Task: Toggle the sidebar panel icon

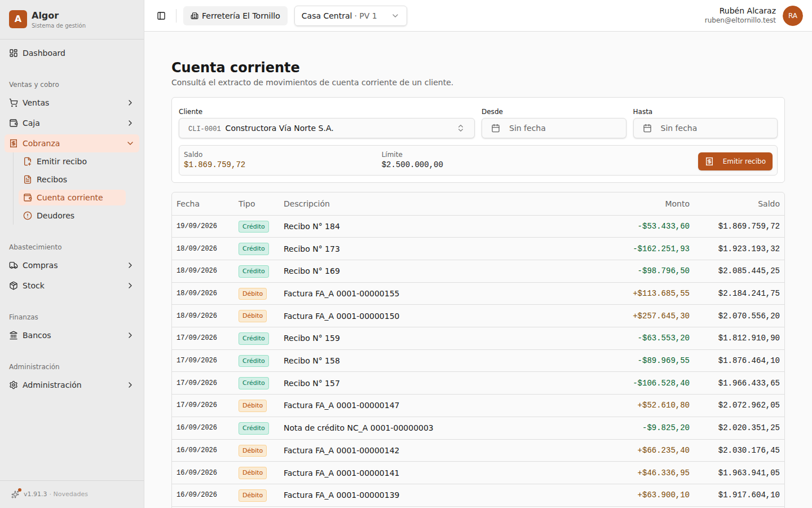Action: [x=161, y=16]
